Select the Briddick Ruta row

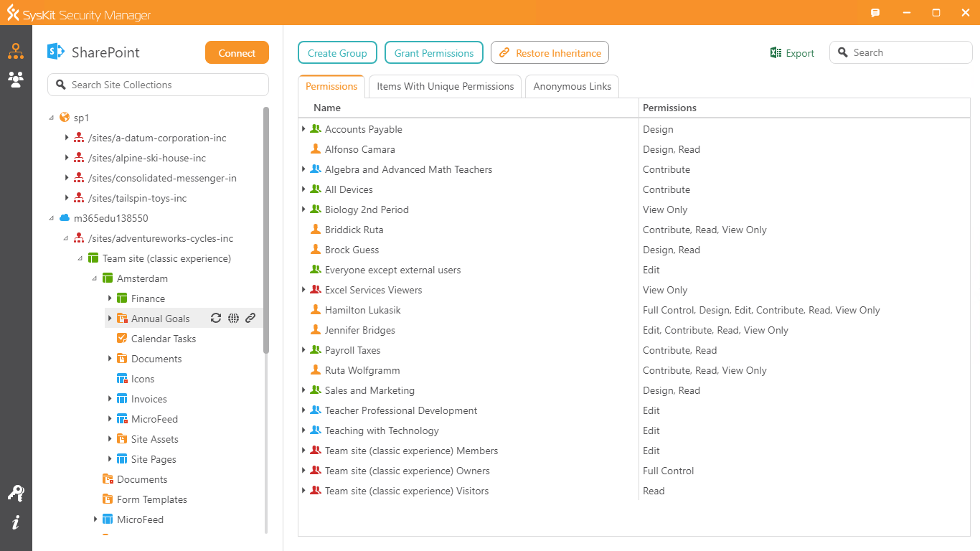(634, 230)
